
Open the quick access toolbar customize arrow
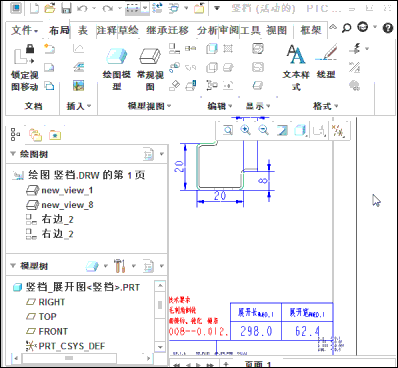click(217, 8)
